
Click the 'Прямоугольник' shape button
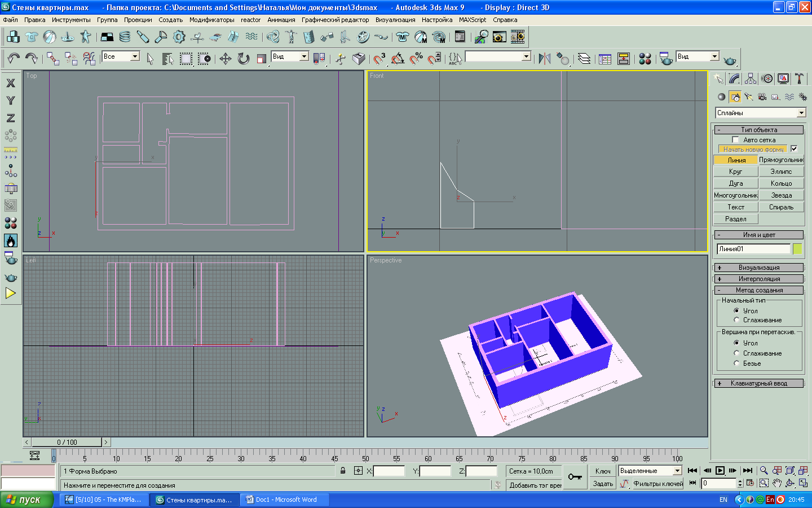point(782,160)
